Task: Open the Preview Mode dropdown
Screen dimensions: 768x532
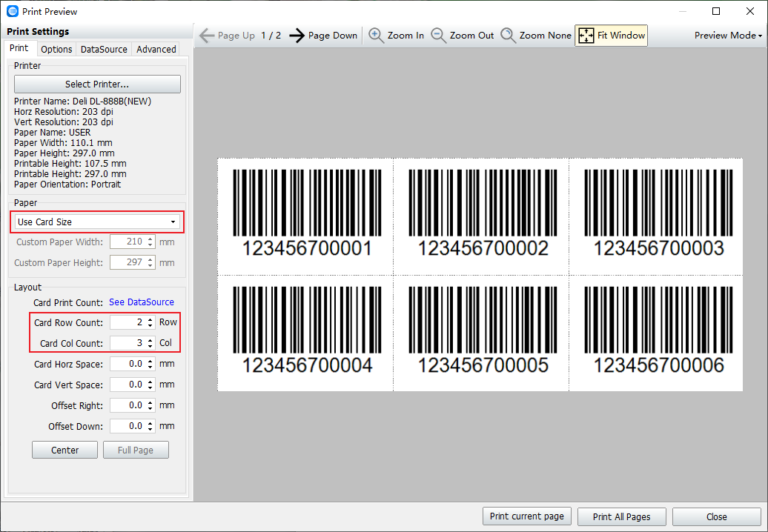Action: click(x=728, y=36)
